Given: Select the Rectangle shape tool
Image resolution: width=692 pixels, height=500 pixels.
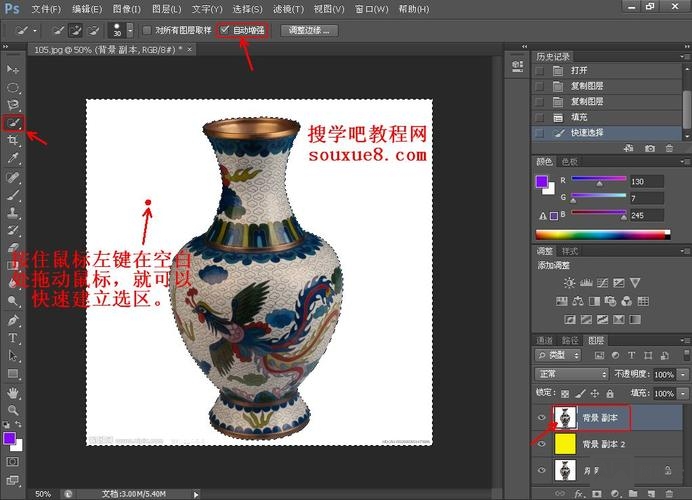Looking at the screenshot, I should 13,374.
